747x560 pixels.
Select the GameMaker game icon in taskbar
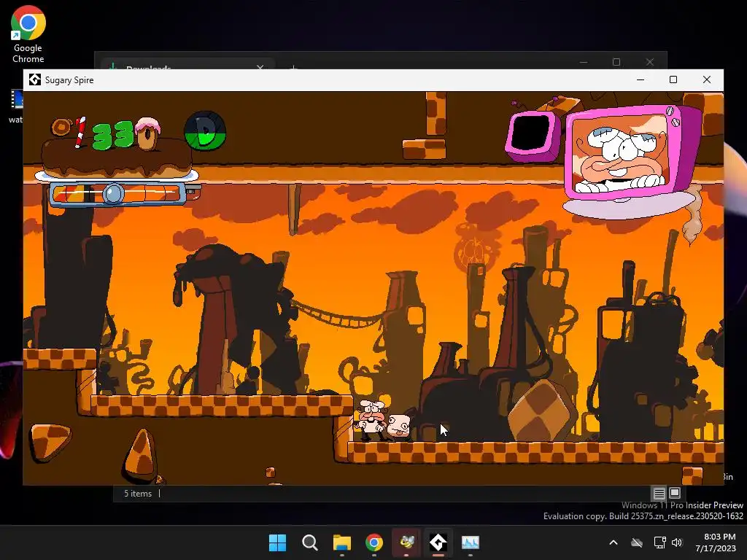point(438,542)
